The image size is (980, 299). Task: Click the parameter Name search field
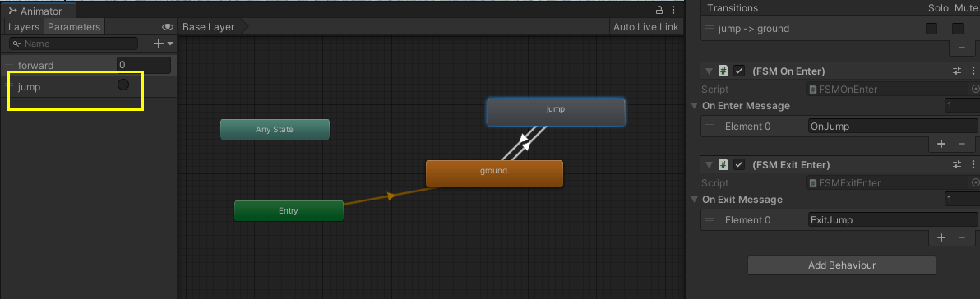(74, 44)
